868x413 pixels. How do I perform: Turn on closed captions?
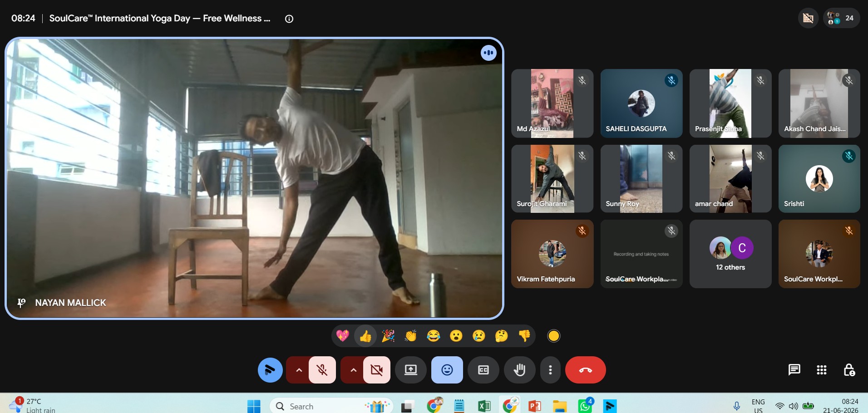(483, 370)
